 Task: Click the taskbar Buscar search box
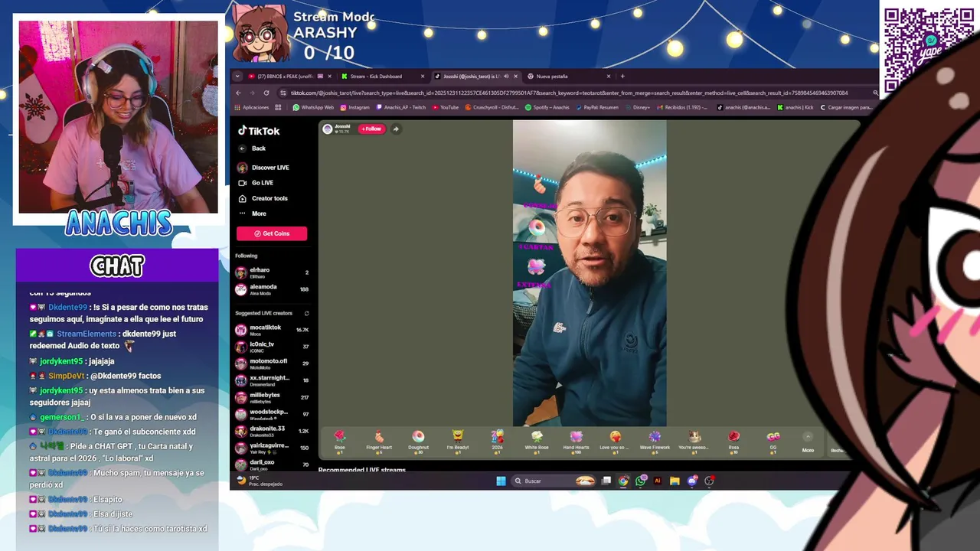(553, 481)
